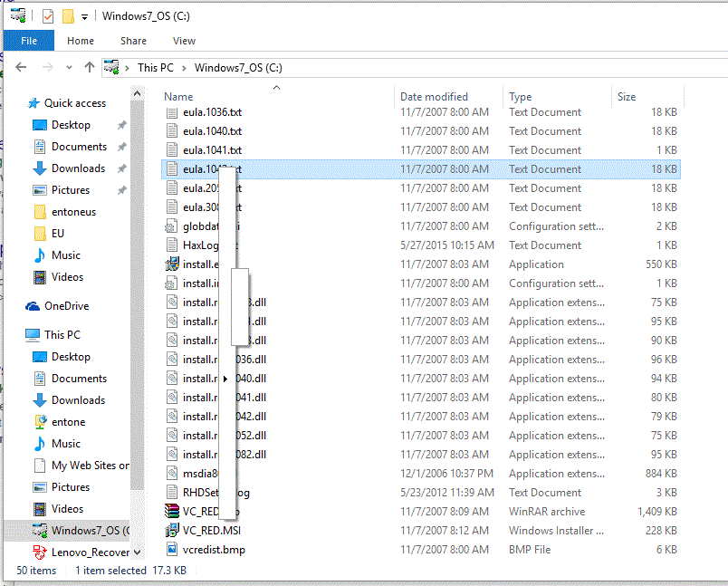
Task: Open the EU folder in navigation pane
Action: click(58, 233)
